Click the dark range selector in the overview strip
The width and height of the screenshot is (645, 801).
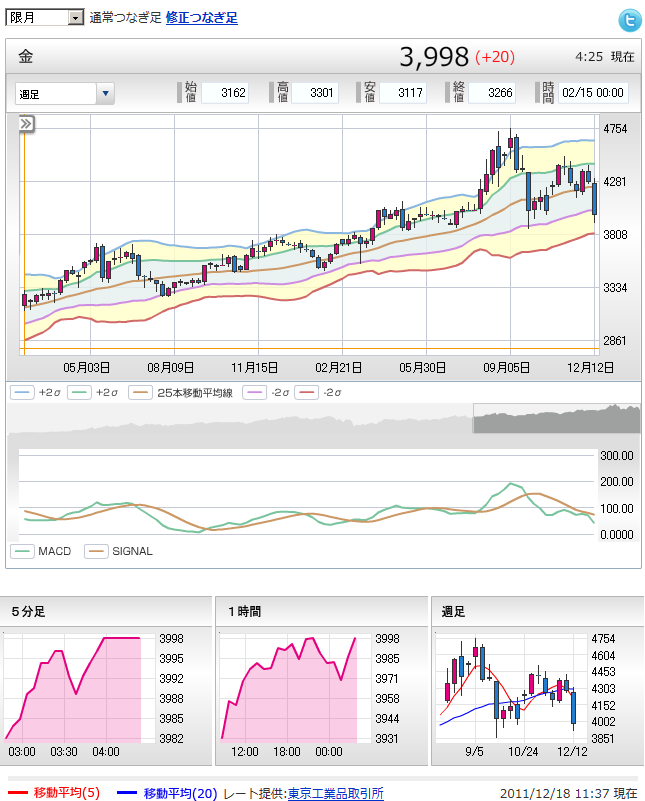click(x=556, y=419)
